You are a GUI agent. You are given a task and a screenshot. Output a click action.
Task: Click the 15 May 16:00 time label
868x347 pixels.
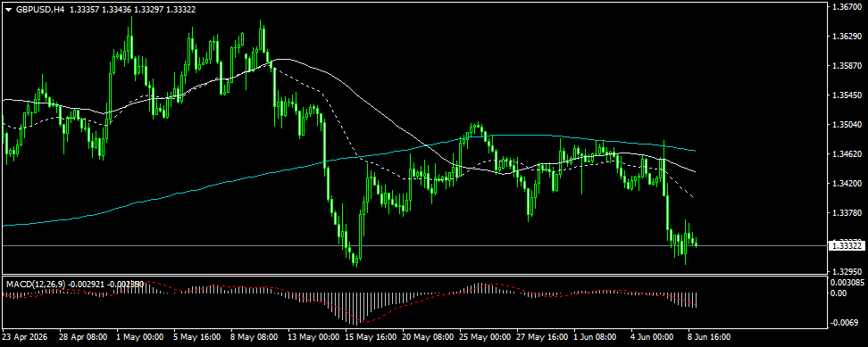pos(371,336)
